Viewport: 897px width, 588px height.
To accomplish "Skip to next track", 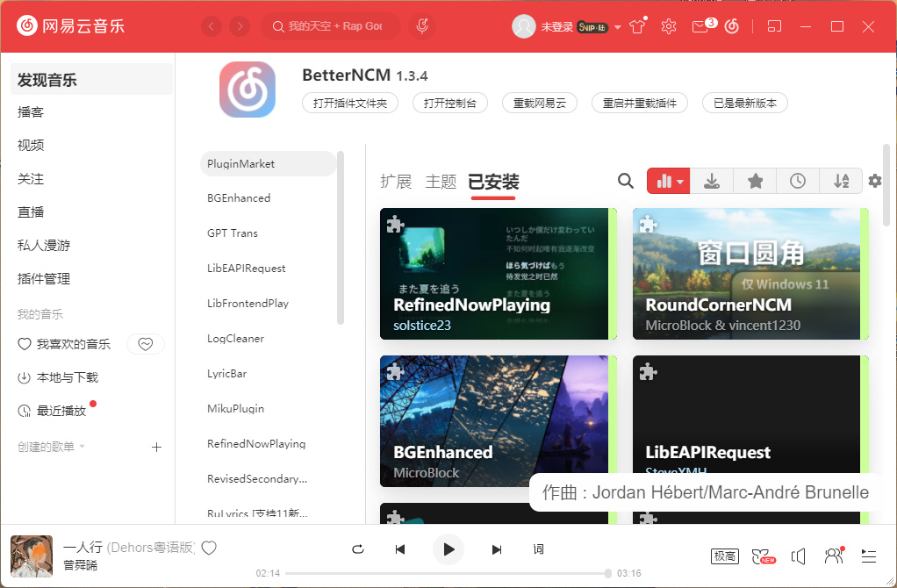I will coord(497,549).
